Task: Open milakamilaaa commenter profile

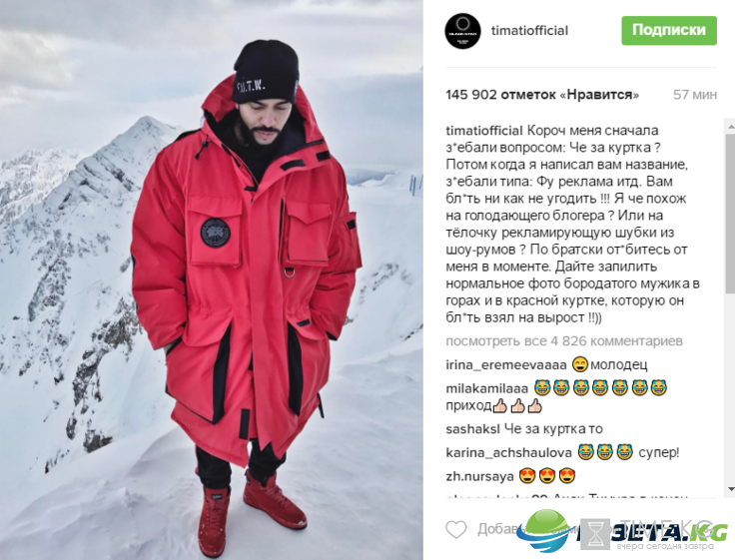Action: pos(487,388)
